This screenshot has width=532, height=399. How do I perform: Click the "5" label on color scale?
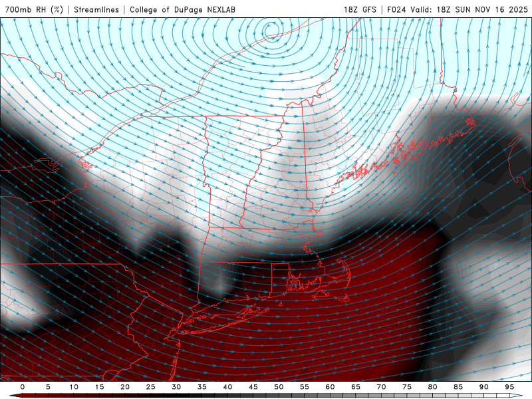[x=48, y=387]
